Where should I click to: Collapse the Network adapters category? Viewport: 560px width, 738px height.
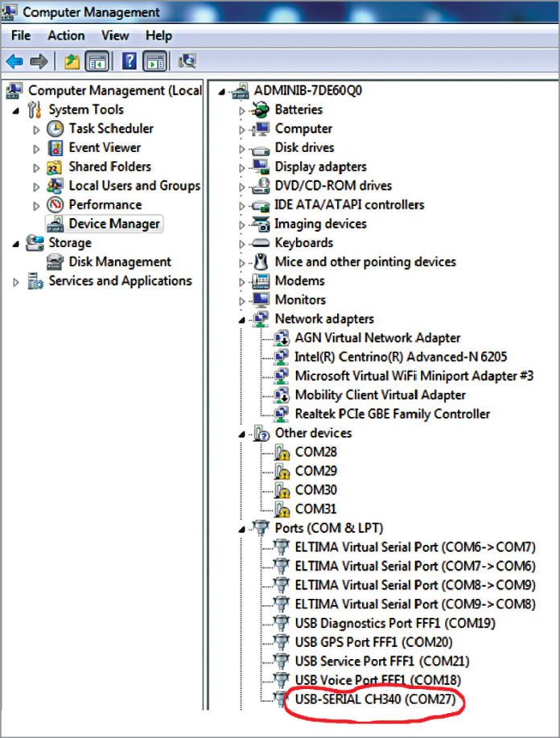pyautogui.click(x=242, y=320)
